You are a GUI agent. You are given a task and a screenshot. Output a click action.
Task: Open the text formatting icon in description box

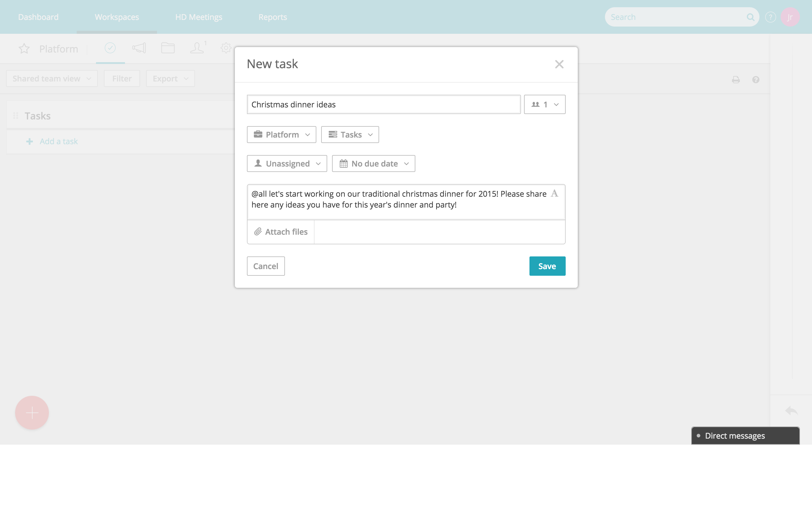tap(555, 193)
